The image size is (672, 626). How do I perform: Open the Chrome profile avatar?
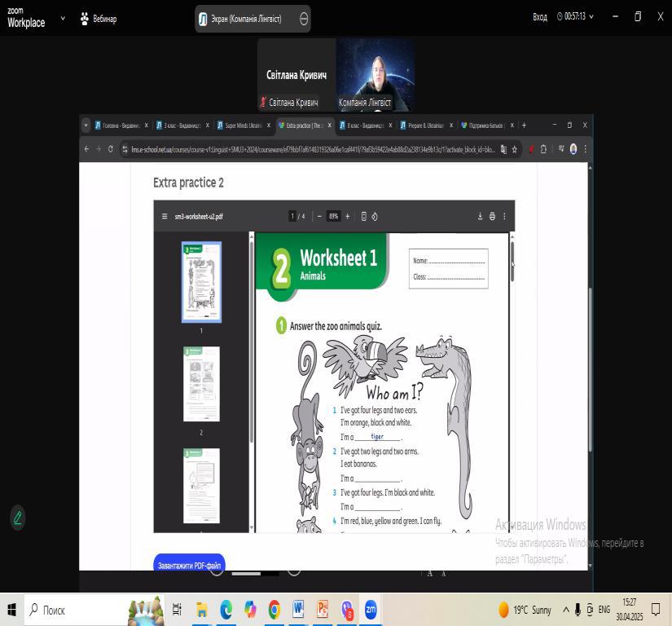(x=573, y=149)
